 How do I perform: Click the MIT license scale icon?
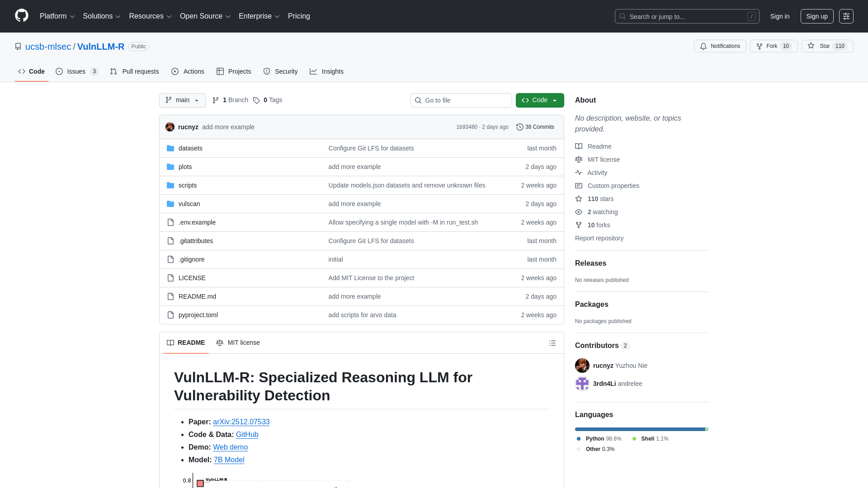point(579,160)
